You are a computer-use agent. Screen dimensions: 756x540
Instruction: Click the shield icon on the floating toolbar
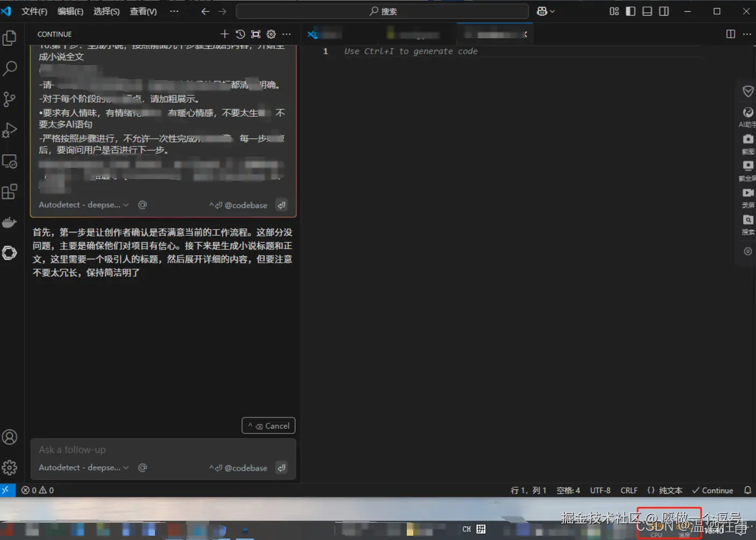coord(748,91)
